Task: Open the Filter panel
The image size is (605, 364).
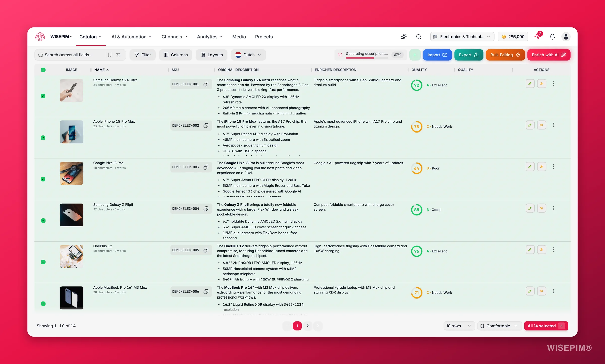Action: click(143, 55)
